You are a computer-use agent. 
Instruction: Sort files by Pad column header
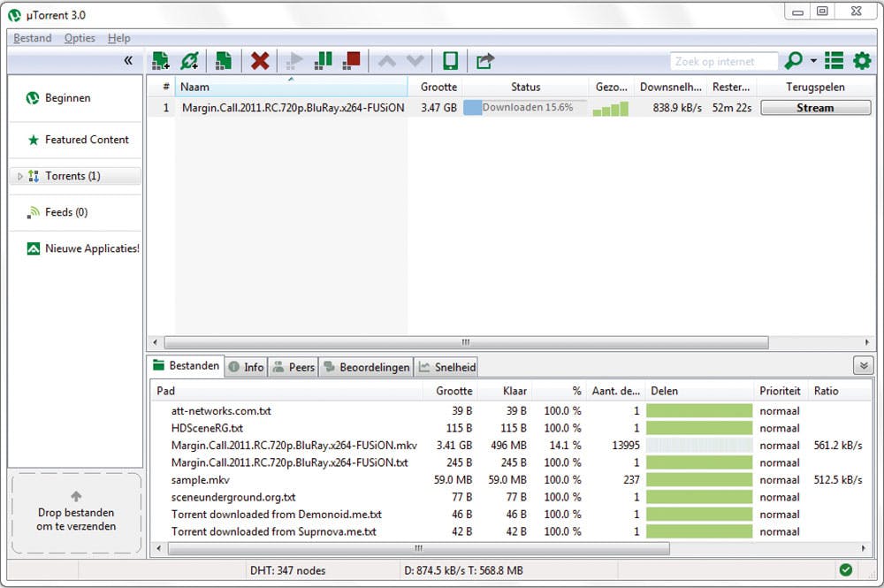pyautogui.click(x=286, y=391)
